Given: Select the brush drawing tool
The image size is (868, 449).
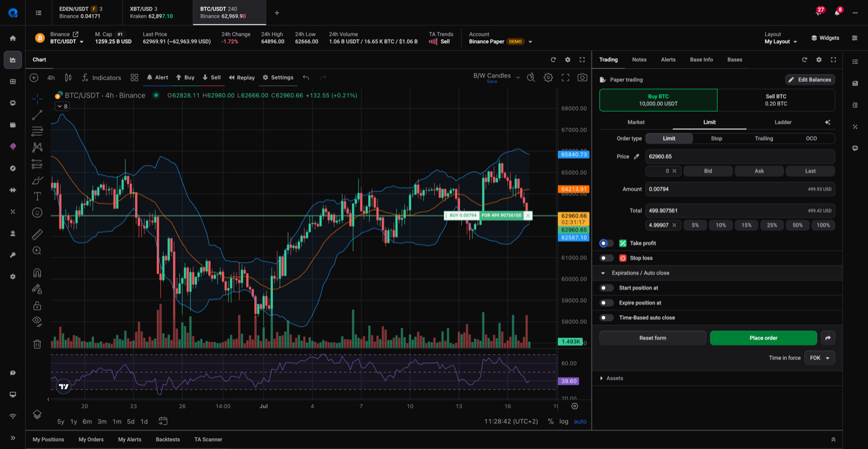Looking at the screenshot, I should coord(37,180).
